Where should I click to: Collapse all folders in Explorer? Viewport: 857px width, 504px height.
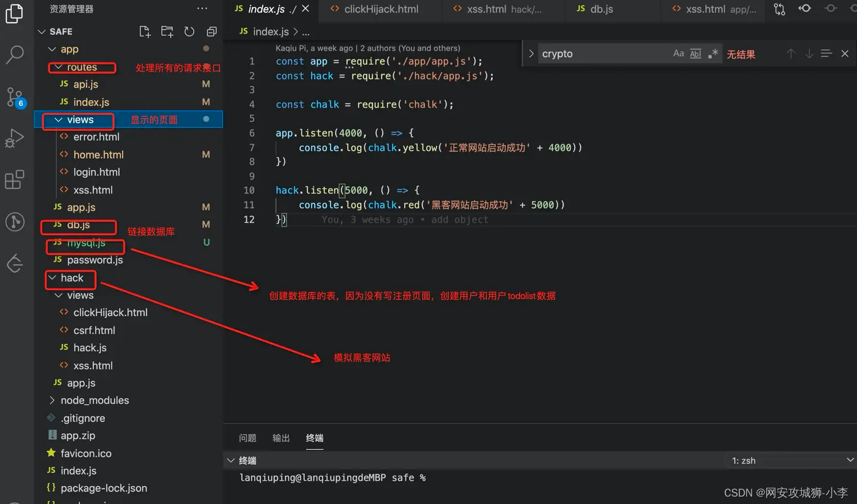[211, 31]
